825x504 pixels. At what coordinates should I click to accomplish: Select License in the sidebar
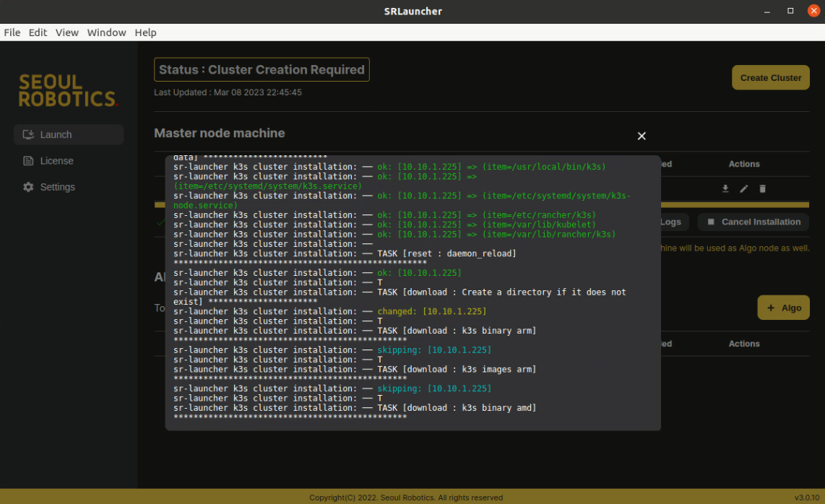click(x=69, y=161)
